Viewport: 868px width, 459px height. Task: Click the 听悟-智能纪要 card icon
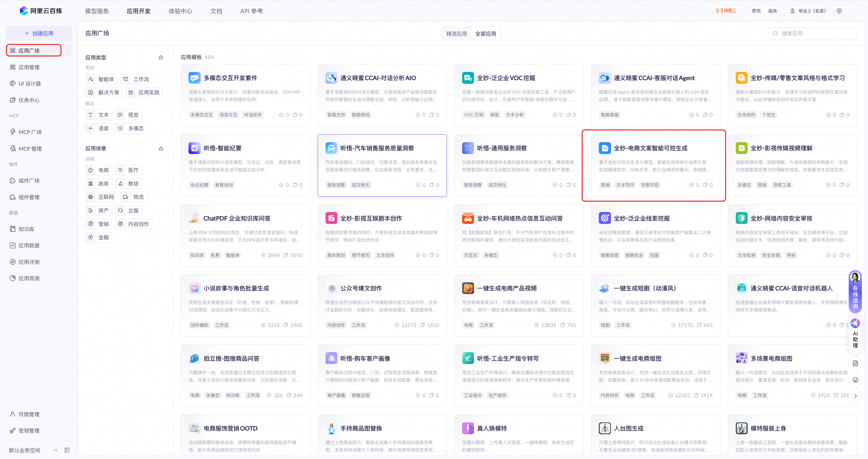tap(194, 148)
